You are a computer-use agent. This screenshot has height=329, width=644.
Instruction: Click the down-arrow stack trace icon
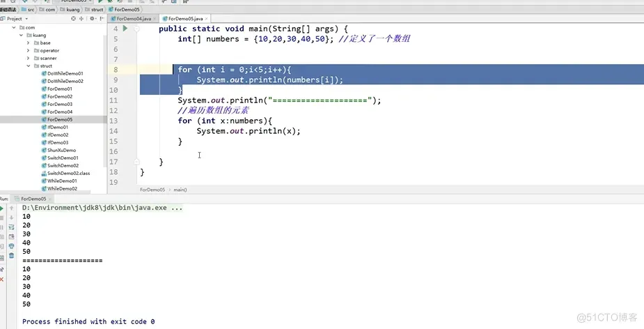coord(12,218)
